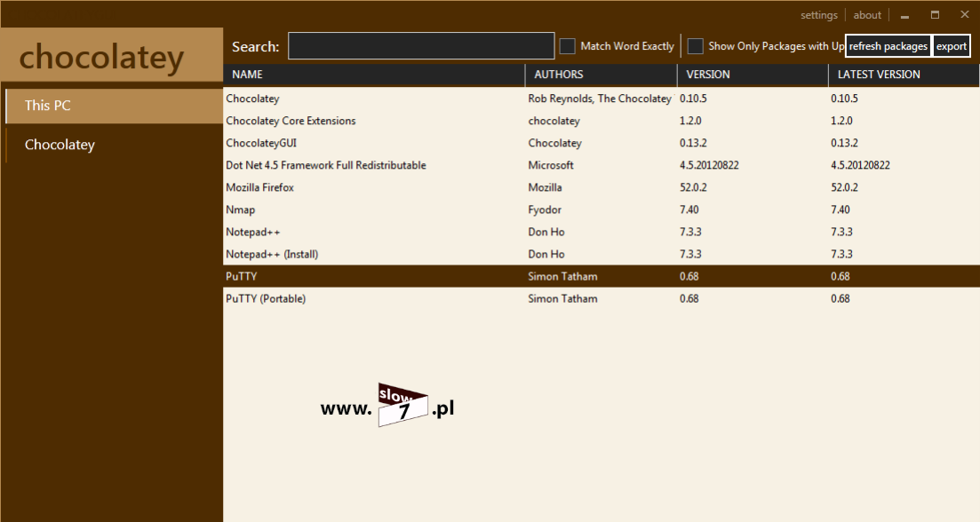This screenshot has width=980, height=522.
Task: Click the export button
Action: point(952,46)
